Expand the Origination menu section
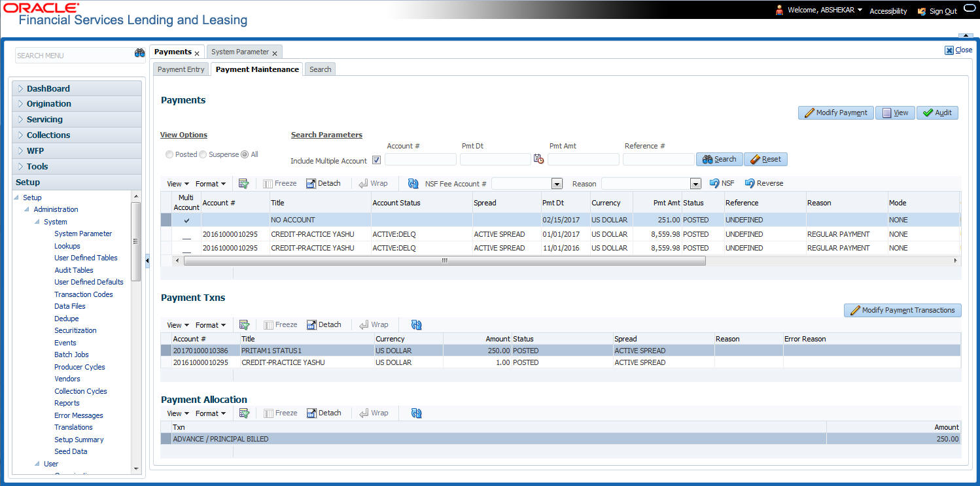980x486 pixels. (x=77, y=104)
